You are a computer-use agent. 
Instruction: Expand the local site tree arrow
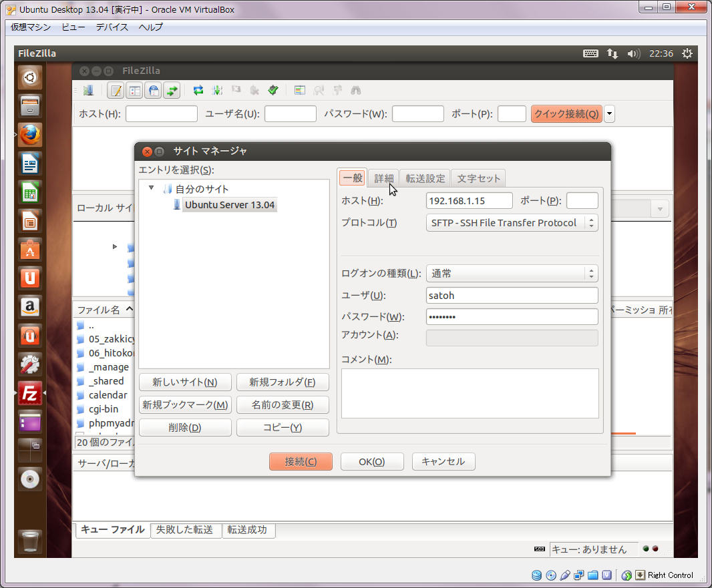115,246
